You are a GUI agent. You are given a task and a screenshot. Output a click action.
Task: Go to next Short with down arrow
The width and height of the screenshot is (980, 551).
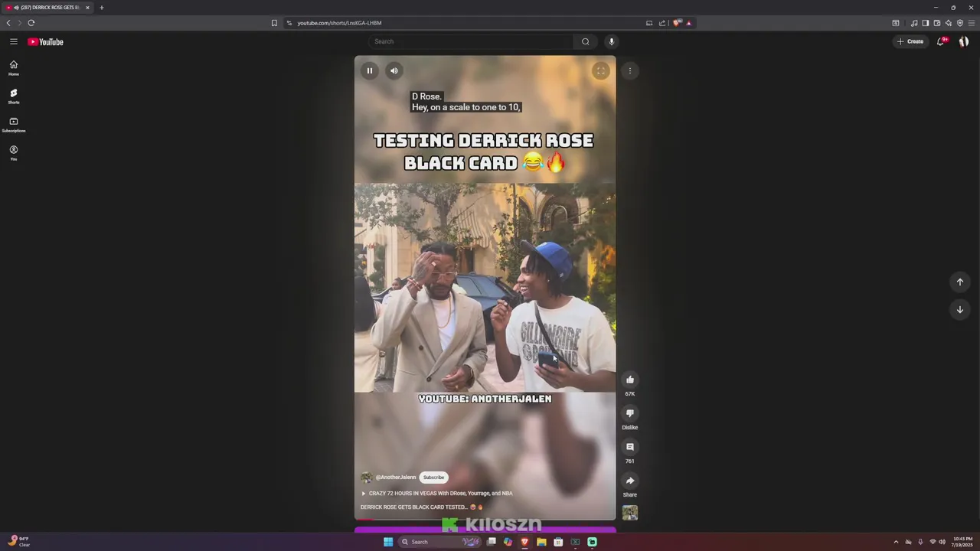point(960,309)
